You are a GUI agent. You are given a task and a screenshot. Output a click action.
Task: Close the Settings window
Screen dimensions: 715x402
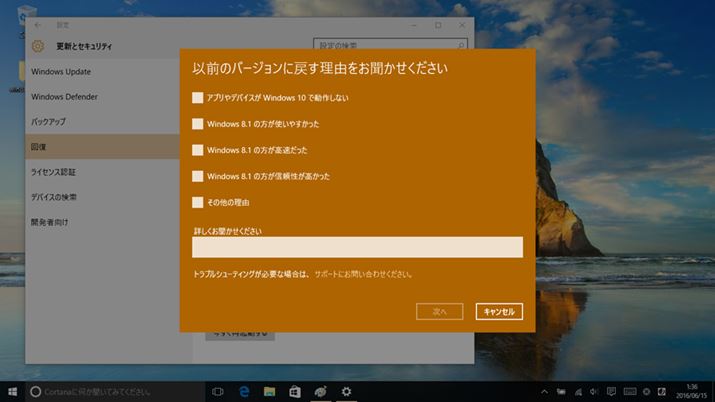coord(462,25)
